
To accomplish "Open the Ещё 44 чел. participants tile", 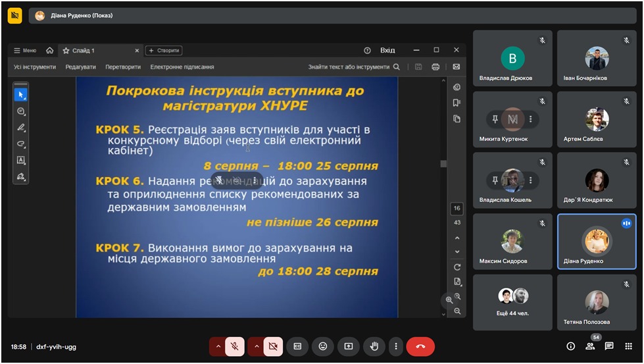I will click(x=512, y=302).
